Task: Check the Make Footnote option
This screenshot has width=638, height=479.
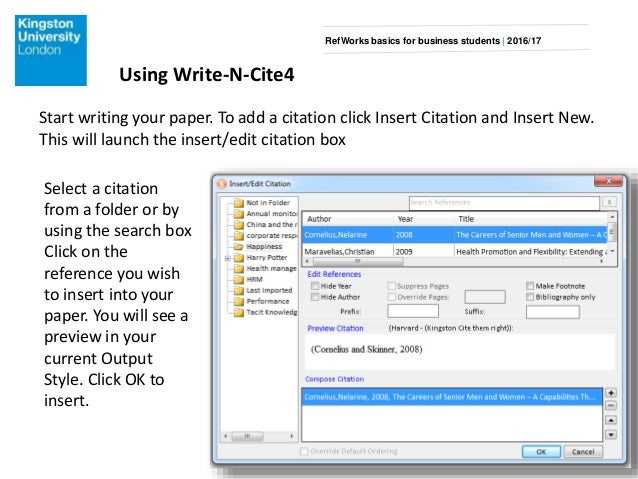Action: click(x=530, y=286)
